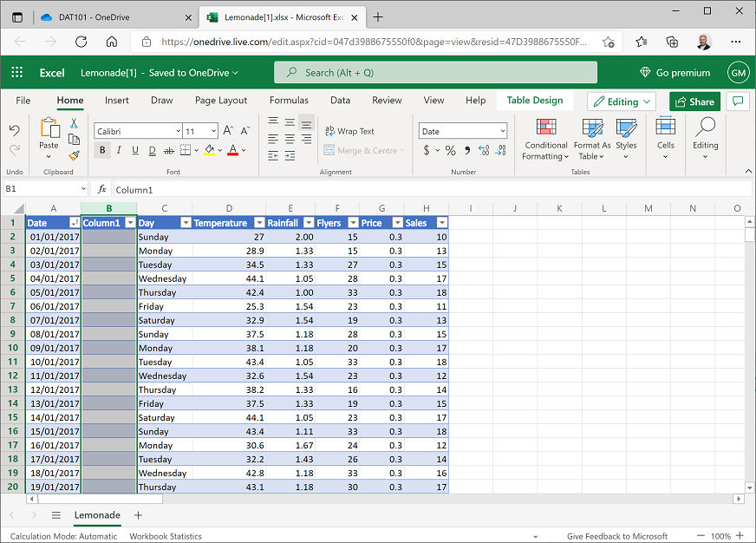Open Conditional Formatting options

pos(545,141)
